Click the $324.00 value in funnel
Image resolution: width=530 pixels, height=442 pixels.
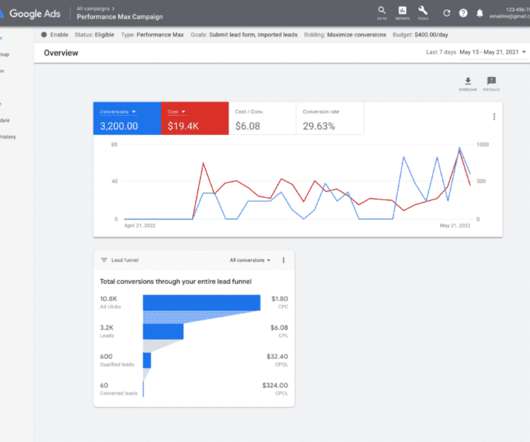(x=275, y=385)
